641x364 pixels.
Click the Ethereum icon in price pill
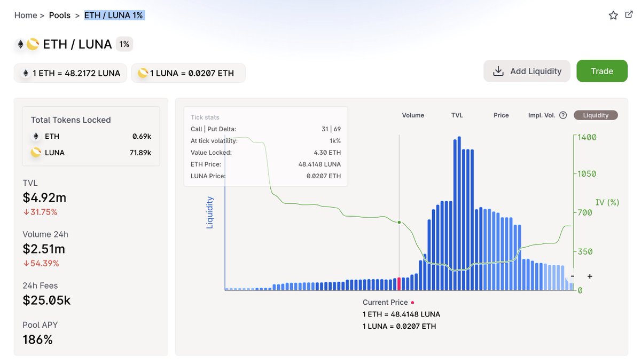[x=25, y=73]
